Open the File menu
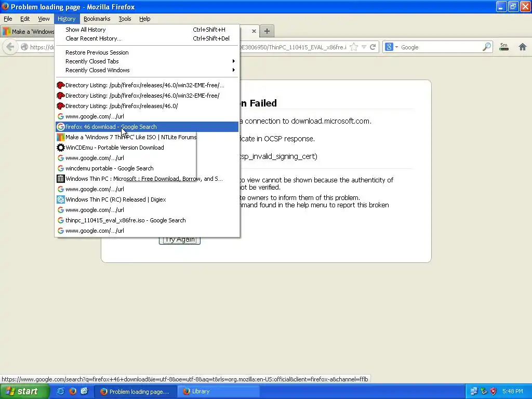Viewport: 532px width, 399px height. pyautogui.click(x=8, y=19)
